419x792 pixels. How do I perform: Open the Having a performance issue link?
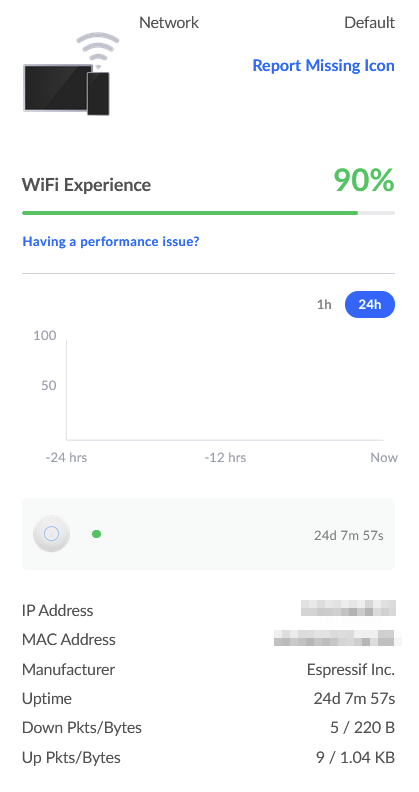click(111, 241)
